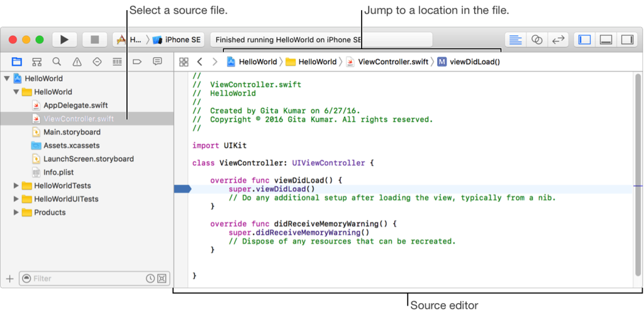Open the Find navigator tab

coord(57,62)
